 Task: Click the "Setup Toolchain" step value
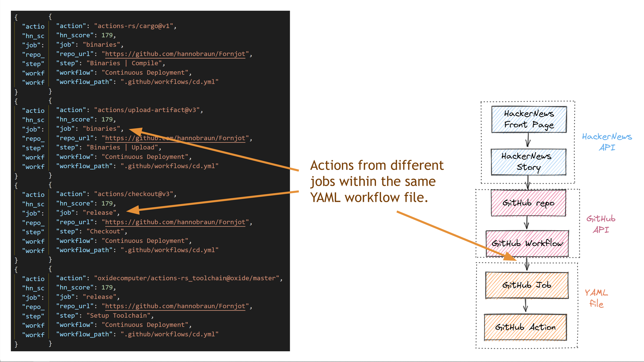click(118, 316)
